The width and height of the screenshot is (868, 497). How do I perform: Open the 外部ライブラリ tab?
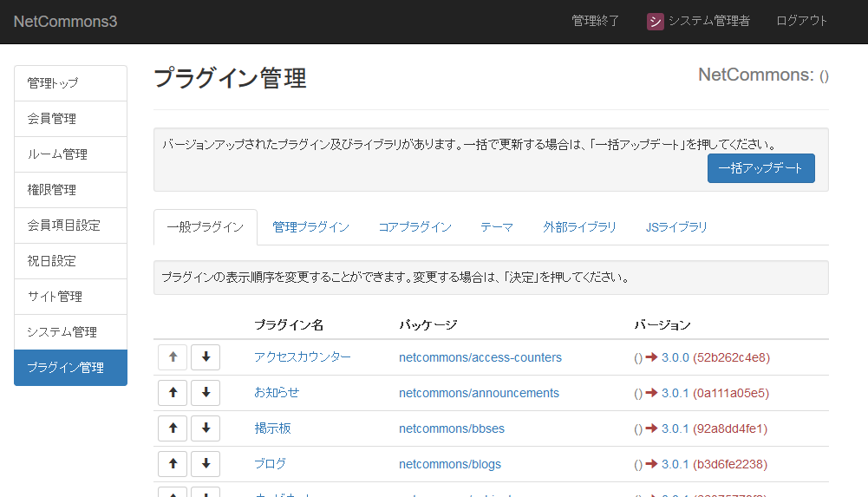coord(579,227)
